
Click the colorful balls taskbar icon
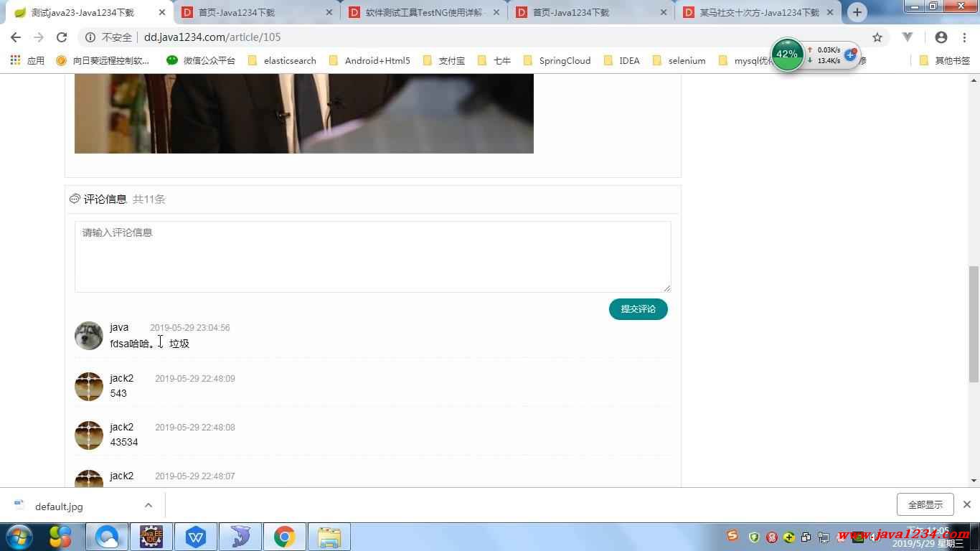(60, 537)
